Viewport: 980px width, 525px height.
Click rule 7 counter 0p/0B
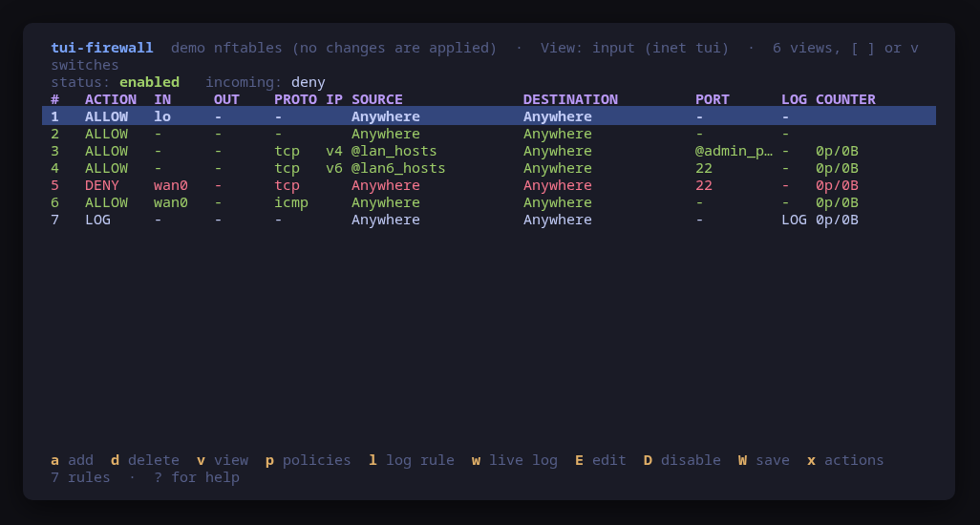837,220
